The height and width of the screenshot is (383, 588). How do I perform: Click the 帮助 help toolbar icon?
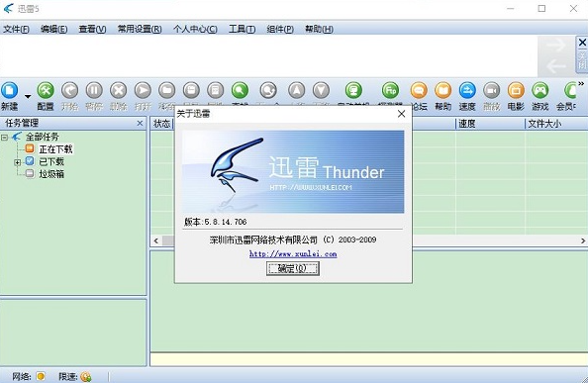pos(442,91)
